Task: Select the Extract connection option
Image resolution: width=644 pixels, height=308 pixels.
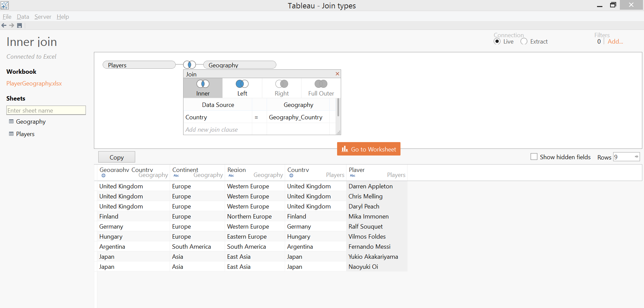Action: point(524,41)
